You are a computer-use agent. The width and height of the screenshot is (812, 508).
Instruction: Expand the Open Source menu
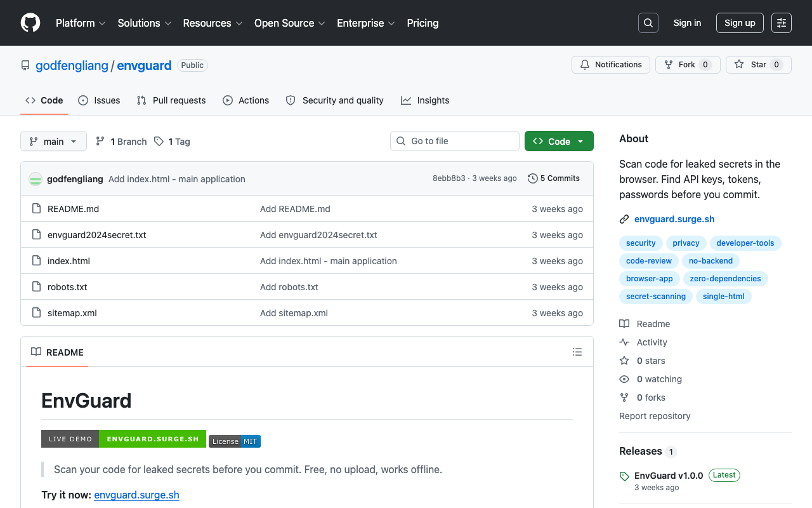[x=290, y=23]
